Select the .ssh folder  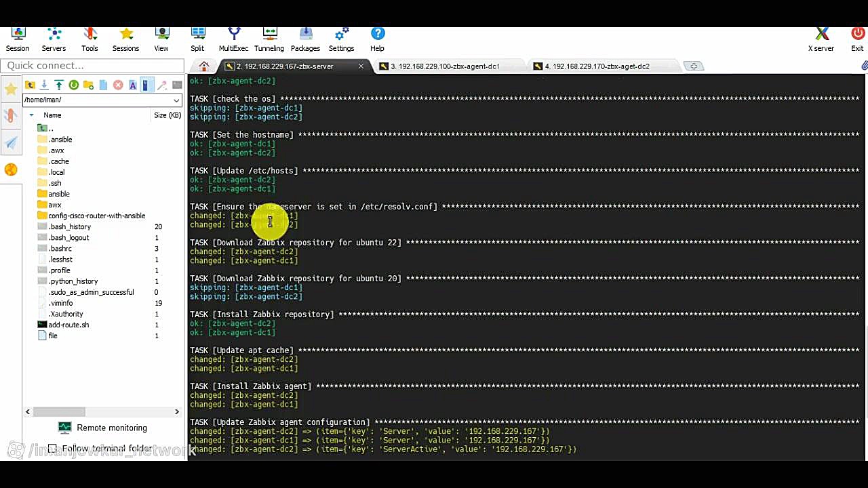tap(50, 183)
